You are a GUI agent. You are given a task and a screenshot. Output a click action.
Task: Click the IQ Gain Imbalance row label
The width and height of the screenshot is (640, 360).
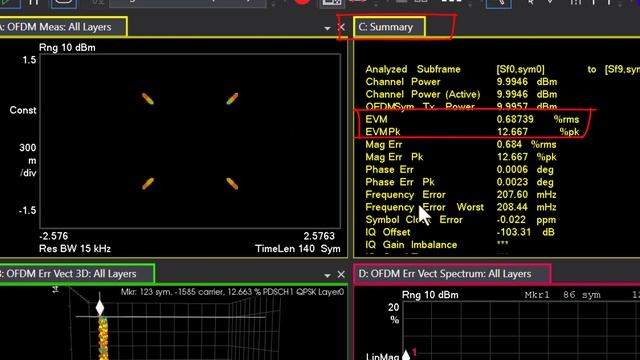tap(411, 245)
